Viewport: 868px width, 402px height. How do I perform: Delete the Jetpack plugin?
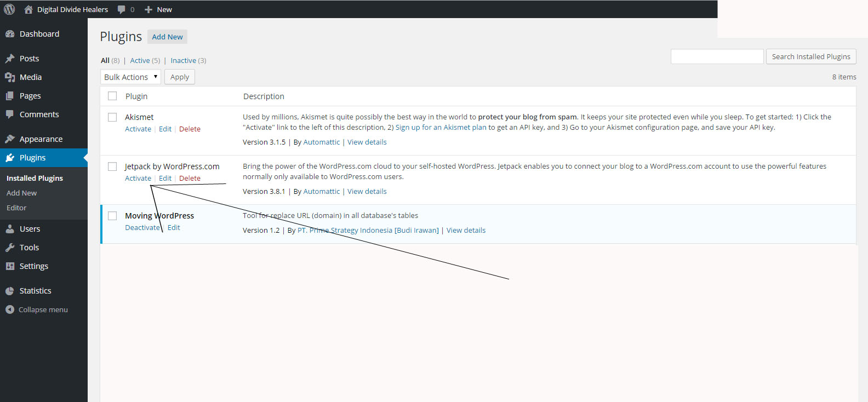point(190,178)
